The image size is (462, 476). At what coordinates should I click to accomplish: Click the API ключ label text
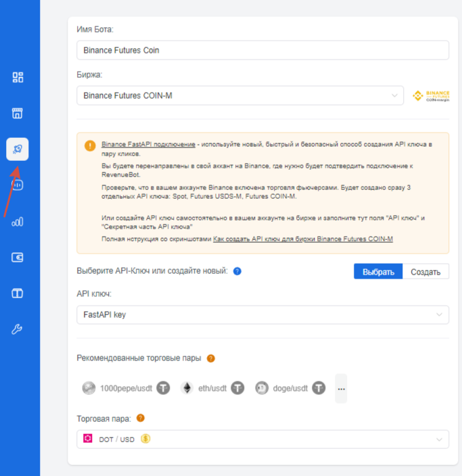(x=94, y=294)
